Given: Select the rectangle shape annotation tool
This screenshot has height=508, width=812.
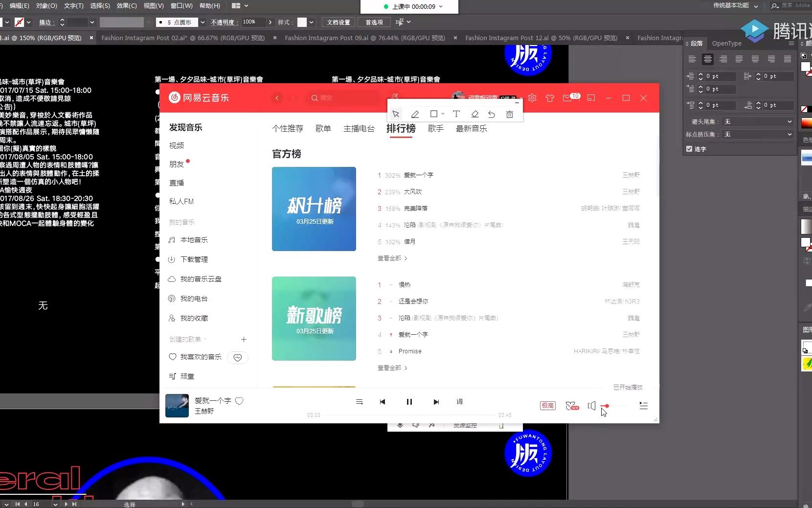Looking at the screenshot, I should click(433, 114).
